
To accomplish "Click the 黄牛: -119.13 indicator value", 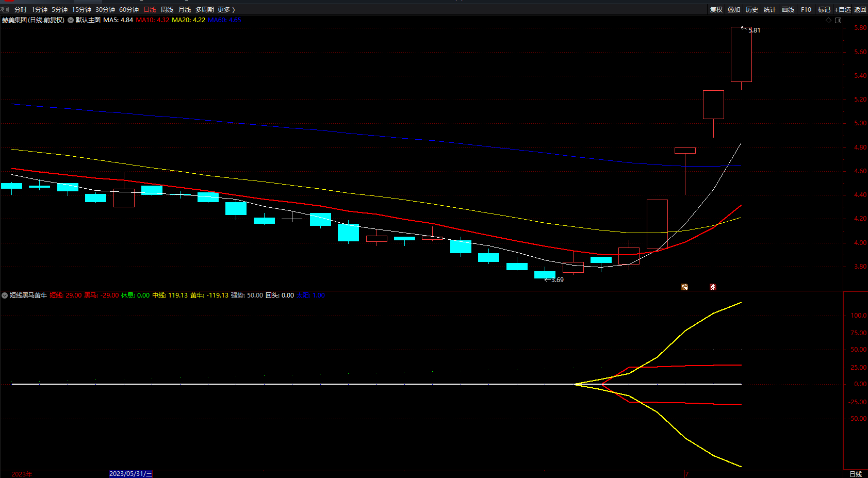I will 209,295.
